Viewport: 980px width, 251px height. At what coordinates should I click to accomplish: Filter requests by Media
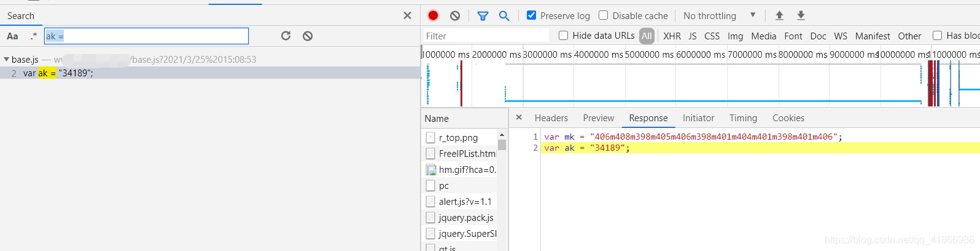click(x=764, y=36)
